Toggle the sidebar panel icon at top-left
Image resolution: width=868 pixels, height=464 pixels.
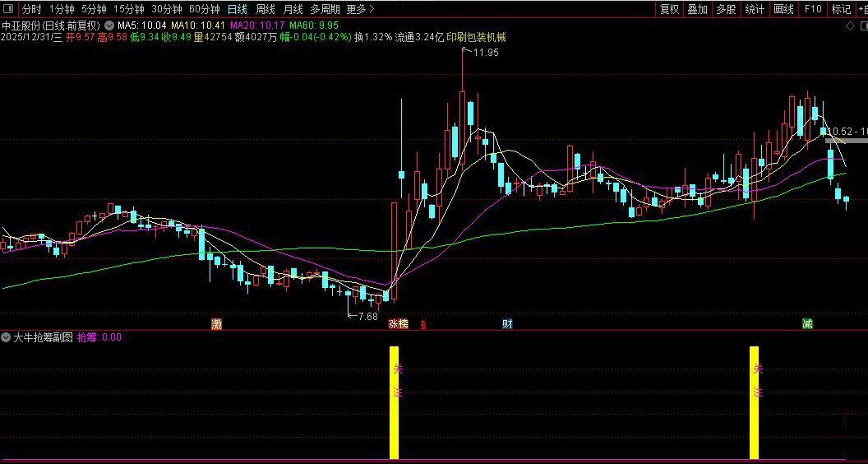(8, 9)
